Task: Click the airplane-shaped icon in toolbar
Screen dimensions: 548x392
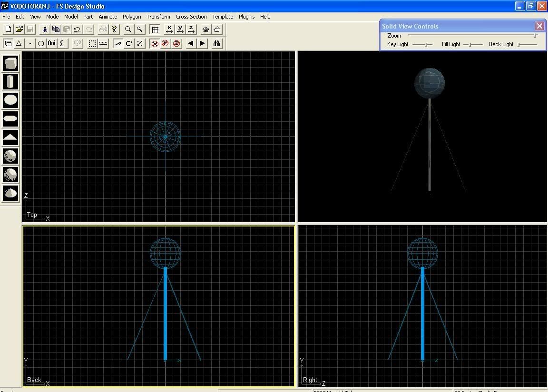Action: [x=205, y=29]
